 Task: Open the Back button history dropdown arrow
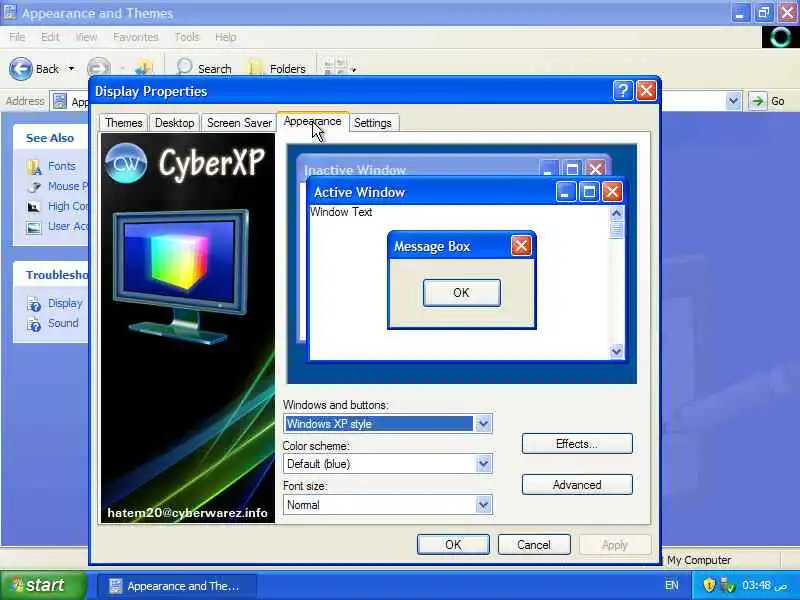tap(71, 68)
